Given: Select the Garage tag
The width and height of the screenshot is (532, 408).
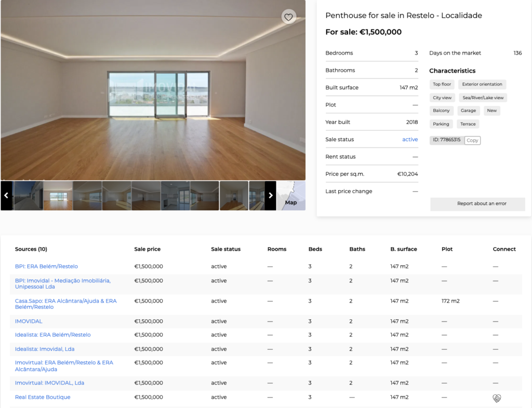Looking at the screenshot, I should coord(468,111).
